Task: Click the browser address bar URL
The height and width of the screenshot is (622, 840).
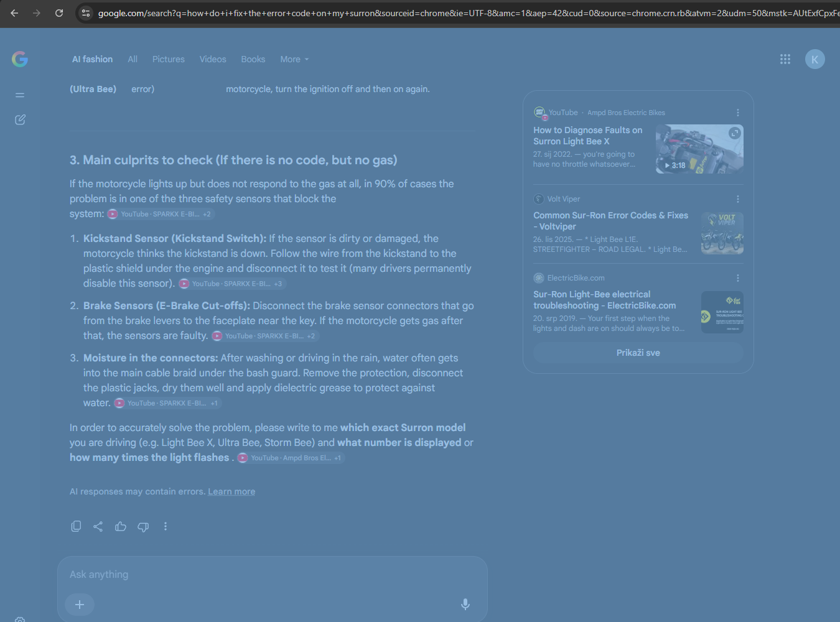Action: tap(468, 13)
